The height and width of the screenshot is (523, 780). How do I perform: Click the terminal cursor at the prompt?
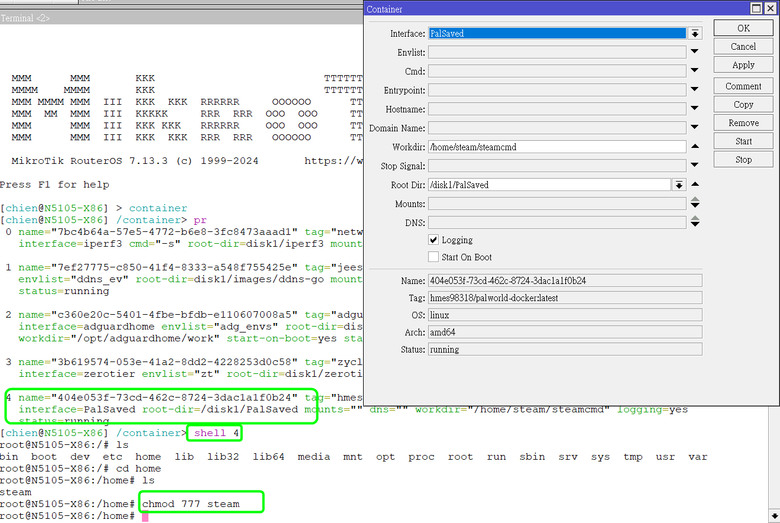click(x=145, y=517)
